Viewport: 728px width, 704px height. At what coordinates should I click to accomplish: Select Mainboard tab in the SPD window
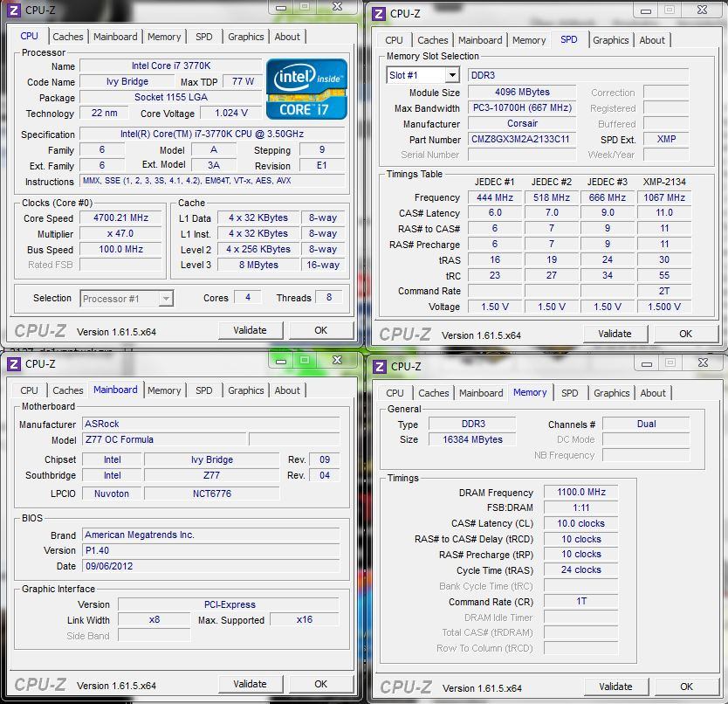pyautogui.click(x=480, y=40)
